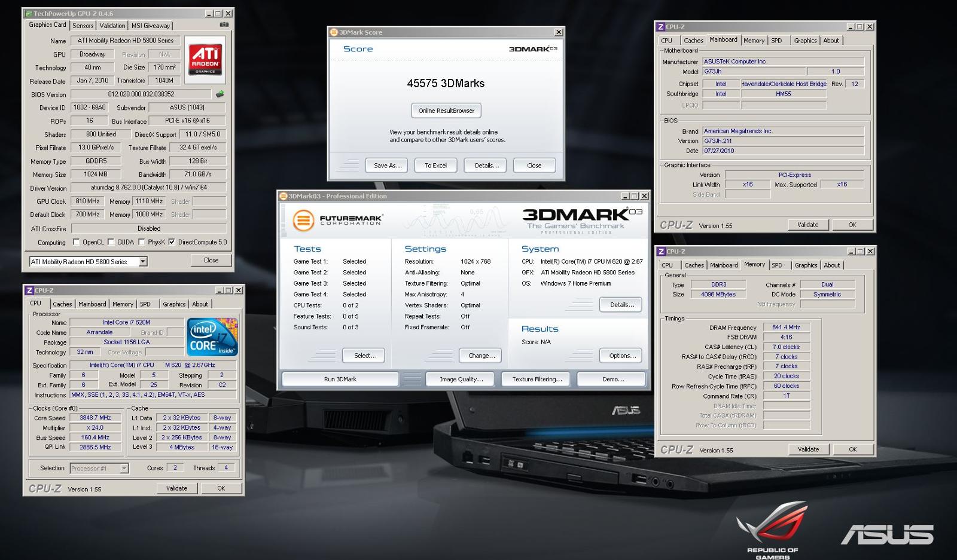957x560 pixels.
Task: Open About tab in CPU-Z CPU window
Action: tap(200, 304)
